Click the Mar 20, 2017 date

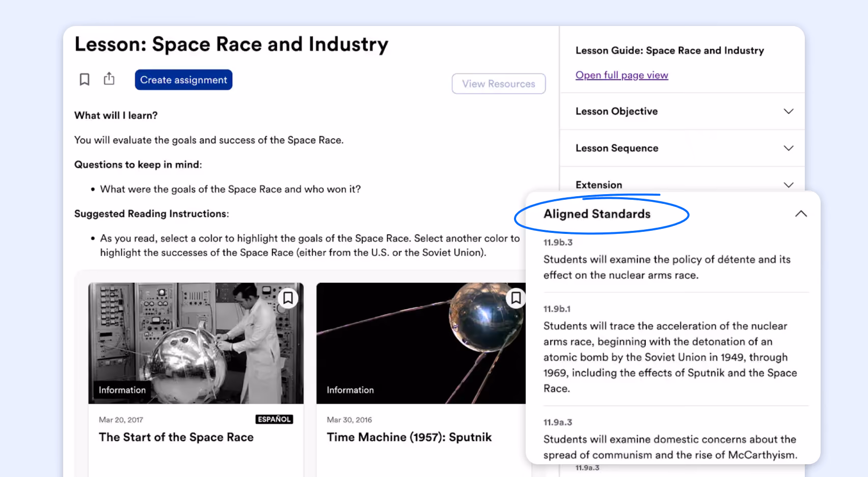(121, 420)
